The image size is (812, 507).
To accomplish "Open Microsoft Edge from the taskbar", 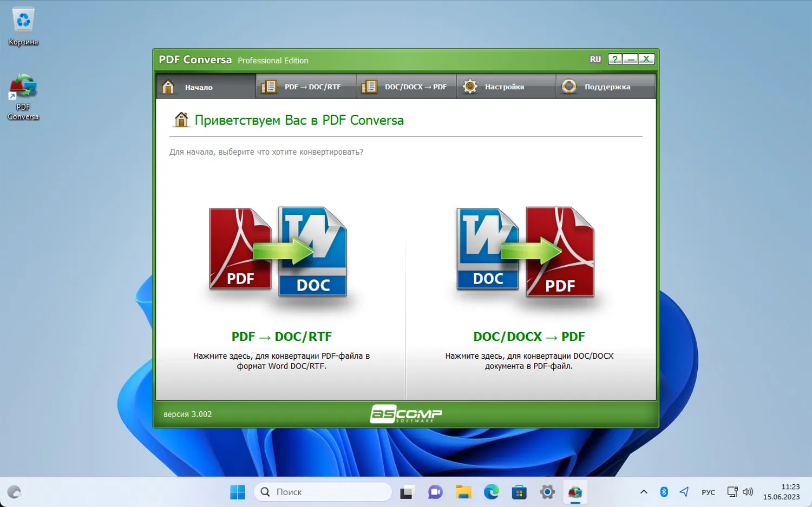I will (x=492, y=492).
